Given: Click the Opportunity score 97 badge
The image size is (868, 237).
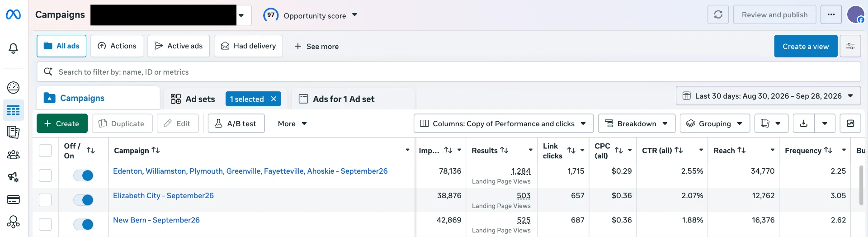Looking at the screenshot, I should tap(271, 15).
